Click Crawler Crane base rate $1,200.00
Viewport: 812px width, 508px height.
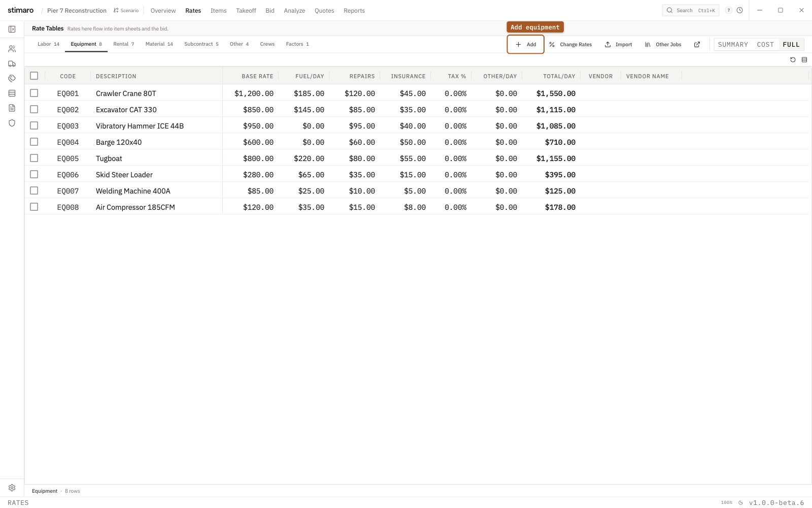[x=254, y=93]
